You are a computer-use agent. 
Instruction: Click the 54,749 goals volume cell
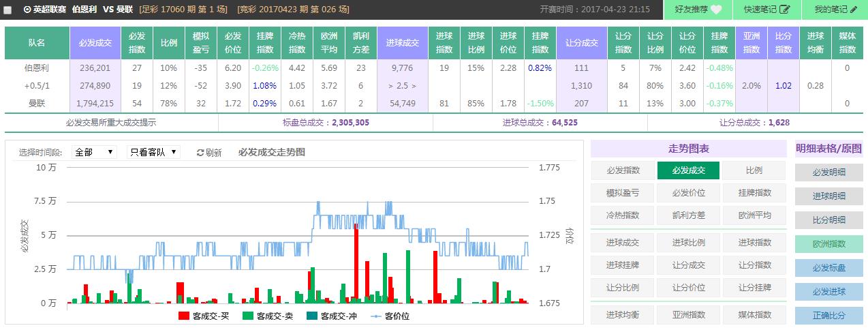pyautogui.click(x=402, y=103)
